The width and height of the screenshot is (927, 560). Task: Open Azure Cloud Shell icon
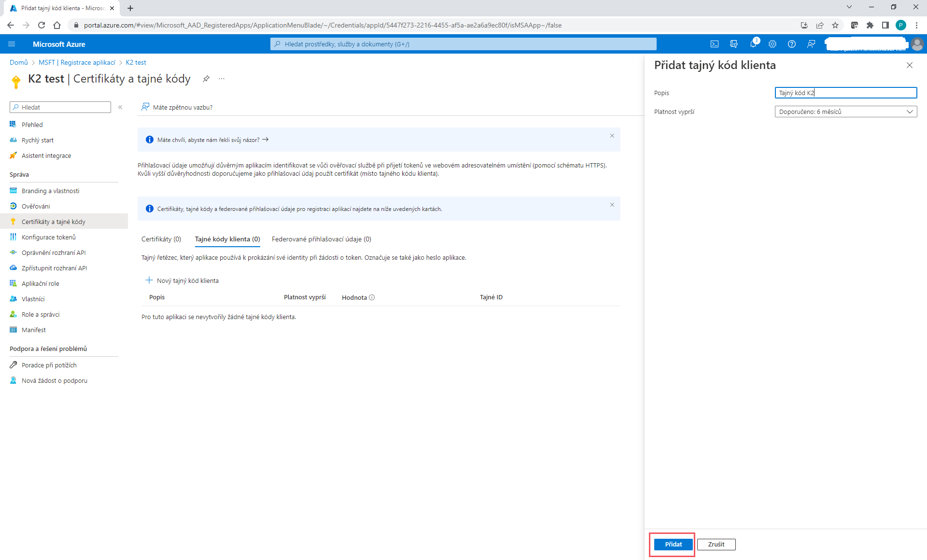715,44
